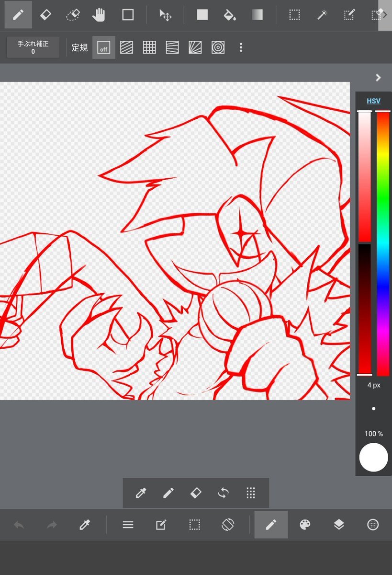Open the edit menu pencil-square icon
Image resolution: width=392 pixels, height=575 pixels.
(x=161, y=525)
